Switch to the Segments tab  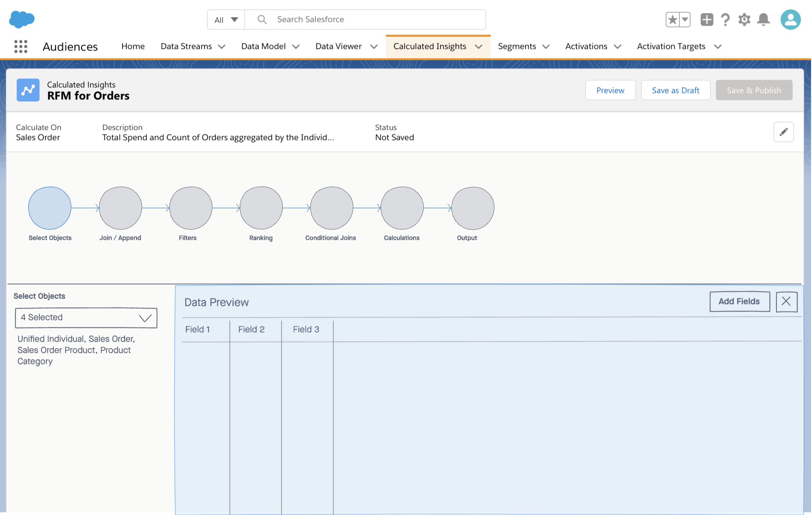[517, 46]
